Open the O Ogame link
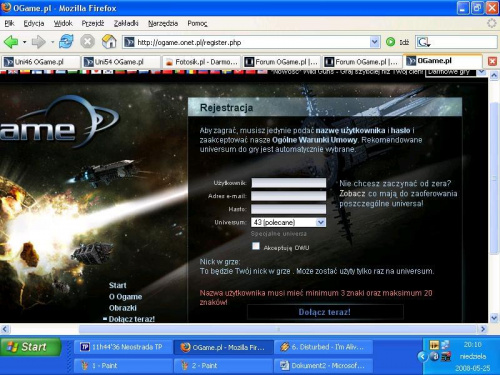 pos(125,297)
